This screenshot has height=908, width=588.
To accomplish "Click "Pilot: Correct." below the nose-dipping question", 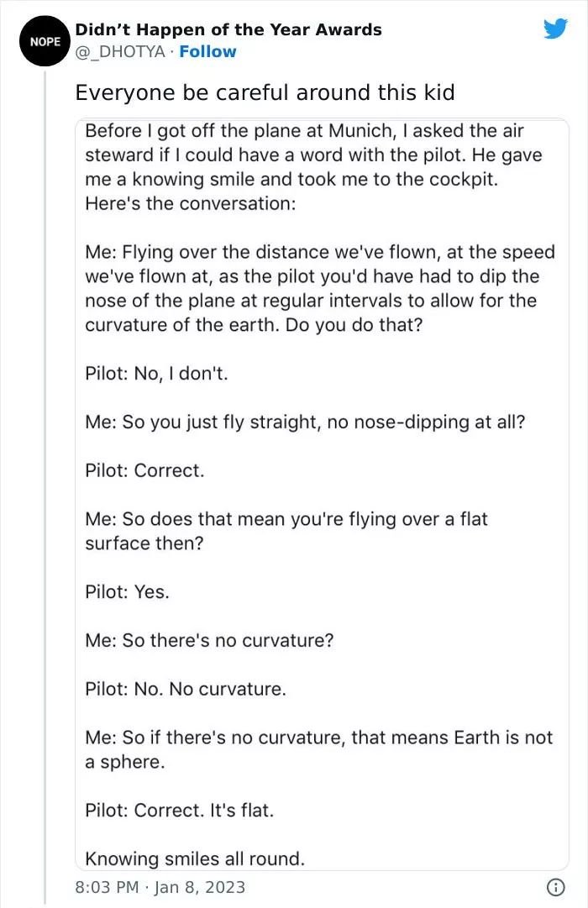I will [144, 470].
